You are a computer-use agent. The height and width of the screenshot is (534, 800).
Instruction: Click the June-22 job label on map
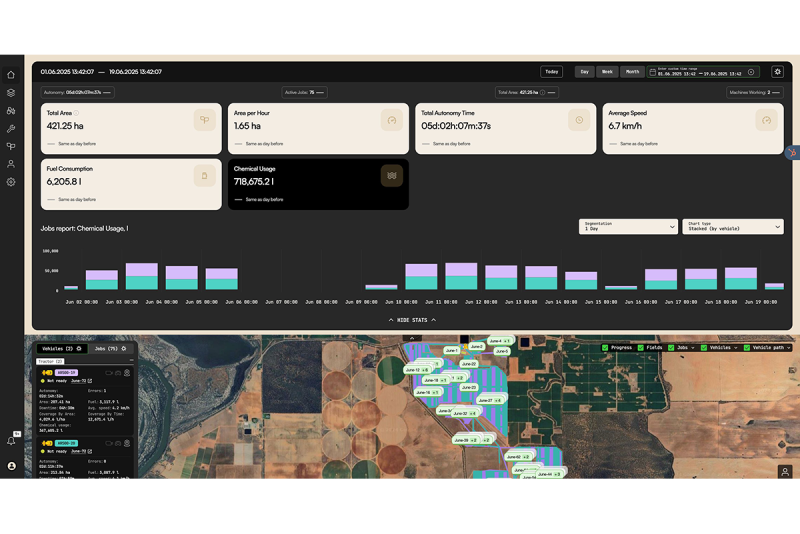pyautogui.click(x=468, y=364)
